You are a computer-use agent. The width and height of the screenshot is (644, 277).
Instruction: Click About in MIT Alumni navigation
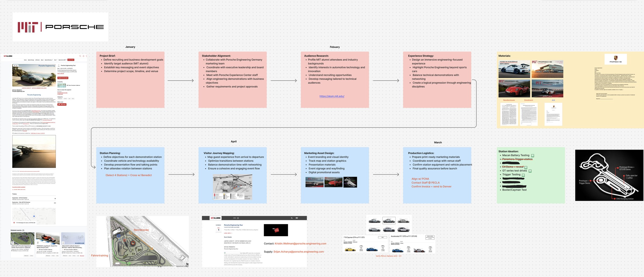coord(42,60)
